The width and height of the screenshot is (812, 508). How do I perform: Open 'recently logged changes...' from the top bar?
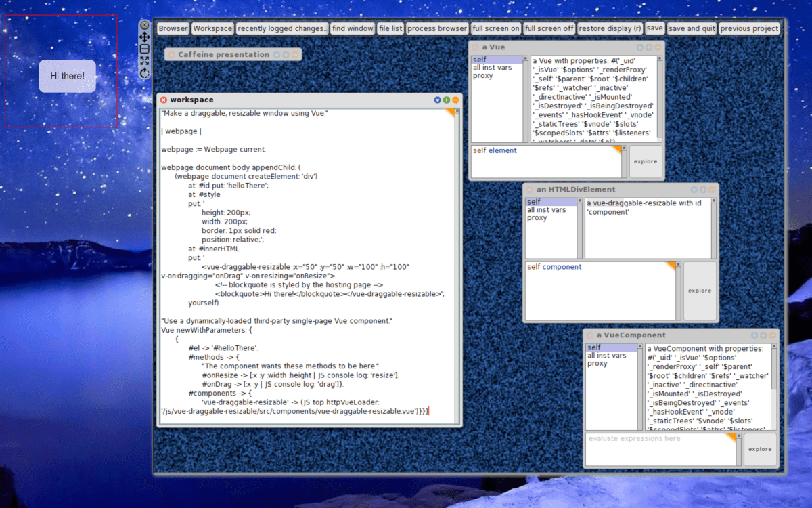[x=282, y=28]
